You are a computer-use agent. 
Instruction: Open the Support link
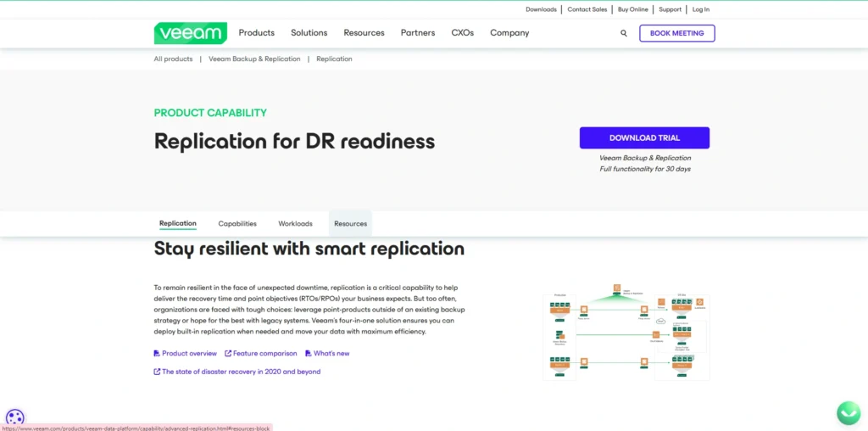[x=670, y=9]
